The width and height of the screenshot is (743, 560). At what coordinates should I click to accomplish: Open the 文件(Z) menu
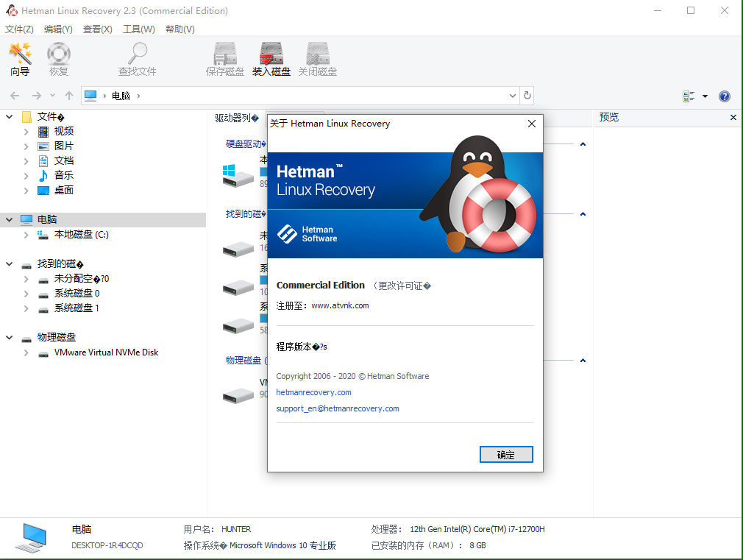[x=19, y=29]
